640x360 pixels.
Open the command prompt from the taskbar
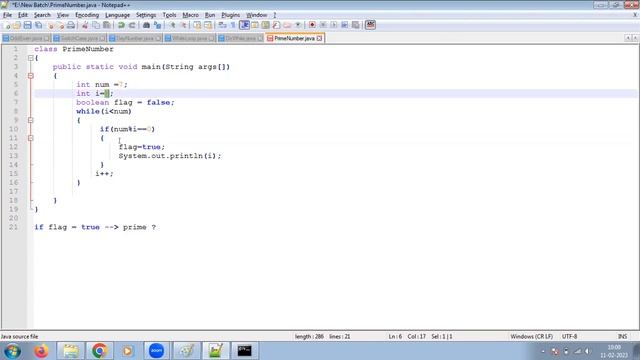coord(244,351)
